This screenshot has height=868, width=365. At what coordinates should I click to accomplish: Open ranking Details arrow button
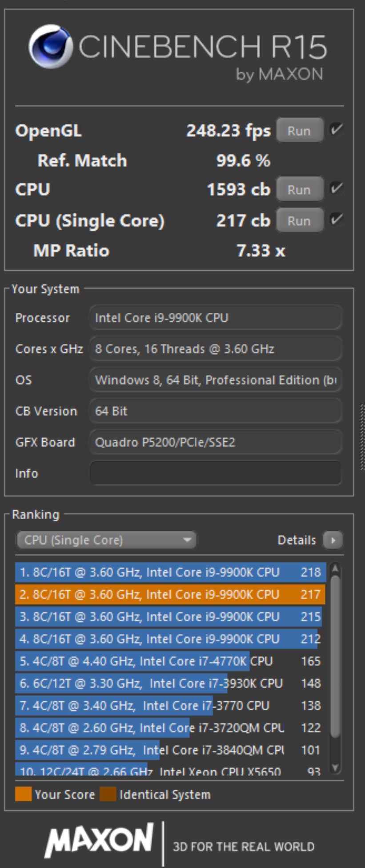[x=333, y=540]
